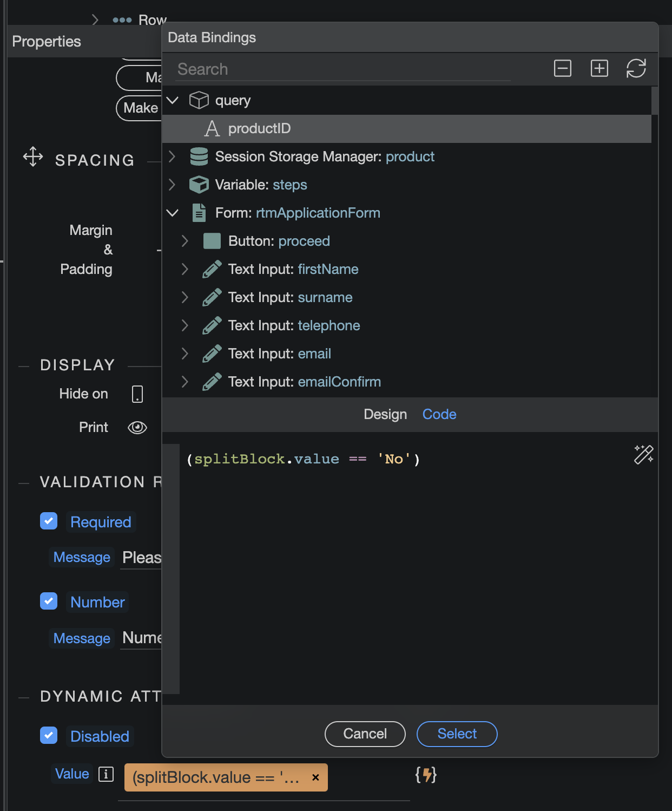Toggle the Print visibility eye icon
This screenshot has width=672, height=811.
pos(137,428)
